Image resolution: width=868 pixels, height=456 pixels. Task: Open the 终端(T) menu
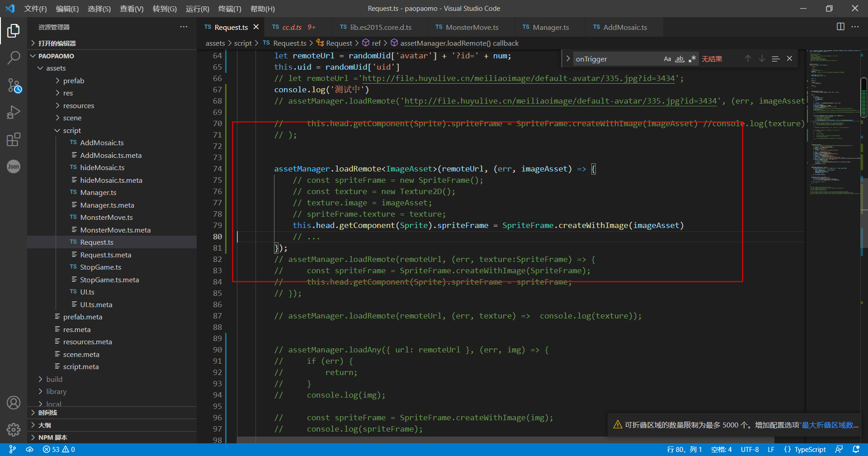(x=230, y=9)
